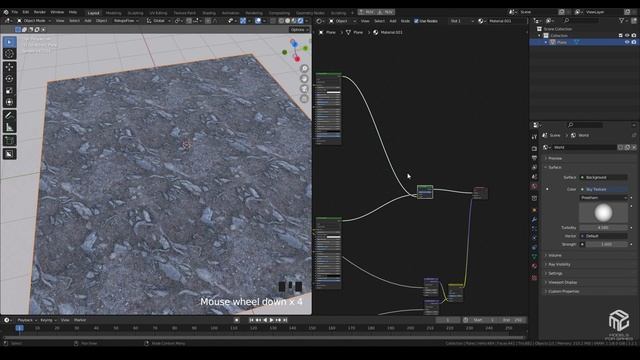640x360 pixels.
Task: Select the Rotate tool in viewport toolbar
Action: pos(10,79)
